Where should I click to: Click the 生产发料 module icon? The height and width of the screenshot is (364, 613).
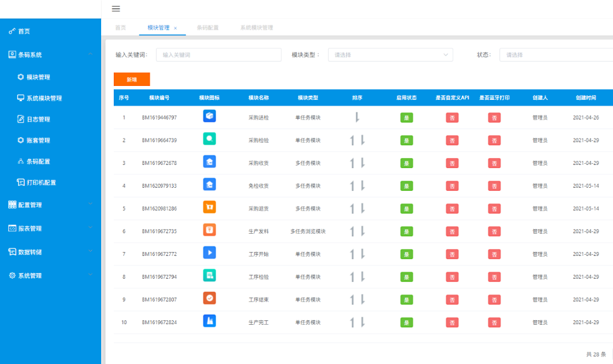click(x=210, y=230)
